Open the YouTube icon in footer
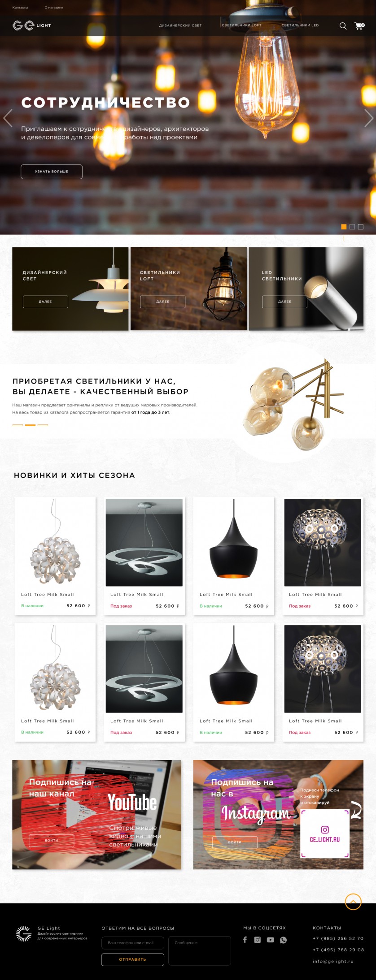376x980 pixels. pos(270,940)
